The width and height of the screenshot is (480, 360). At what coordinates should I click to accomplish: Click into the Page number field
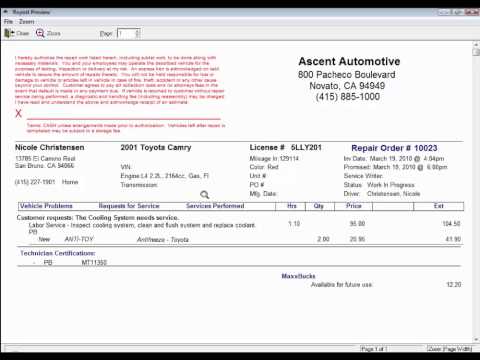point(126,33)
